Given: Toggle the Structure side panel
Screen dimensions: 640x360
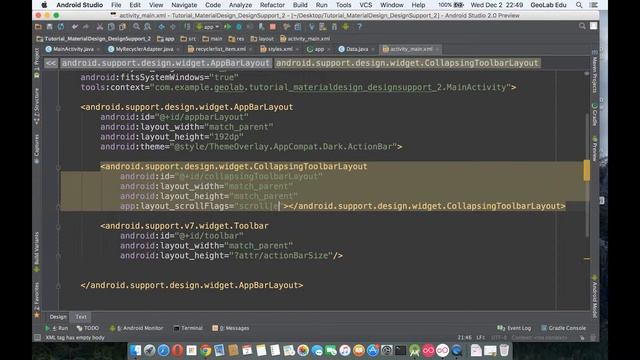Looking at the screenshot, I should [37, 106].
